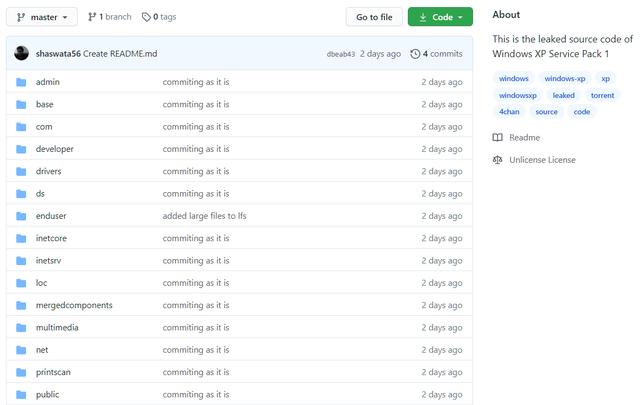Open commit hash dbeab43
The image size is (640, 405).
pos(340,54)
